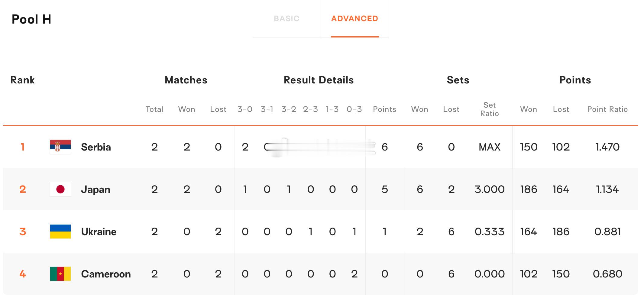Open the Cameroon team link
Viewport: 644px width, 295px height.
point(106,274)
